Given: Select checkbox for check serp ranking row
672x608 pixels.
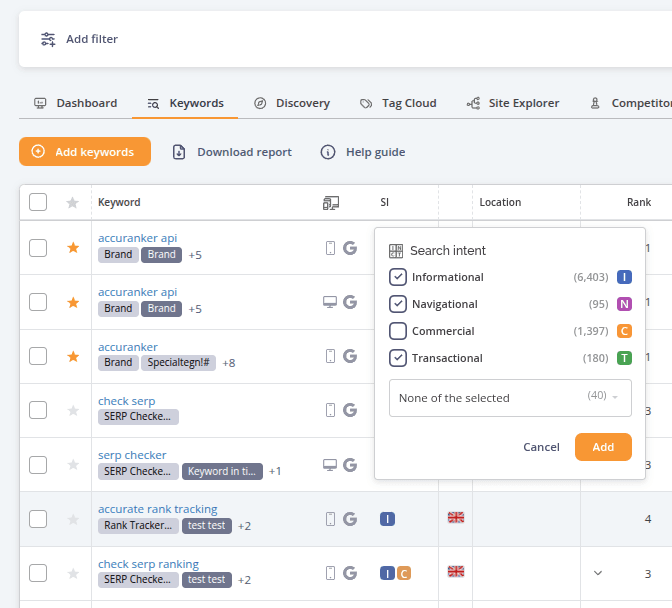Looking at the screenshot, I should (38, 573).
